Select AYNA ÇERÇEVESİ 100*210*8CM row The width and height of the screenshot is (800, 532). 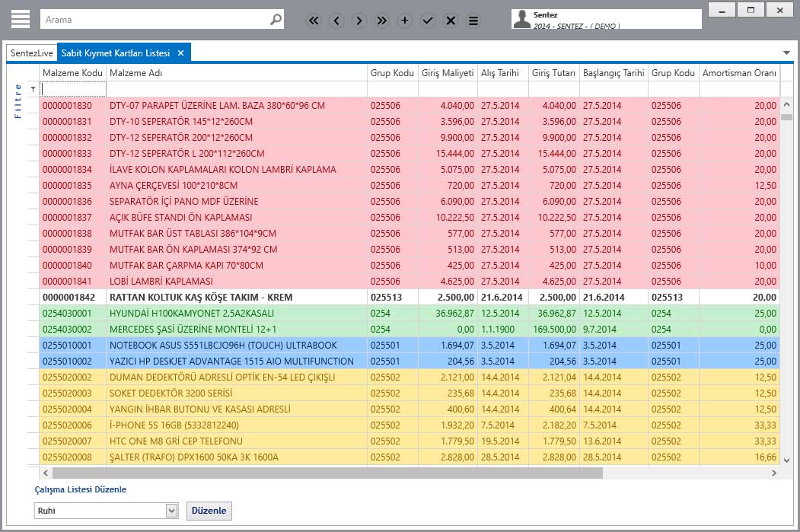[410, 185]
